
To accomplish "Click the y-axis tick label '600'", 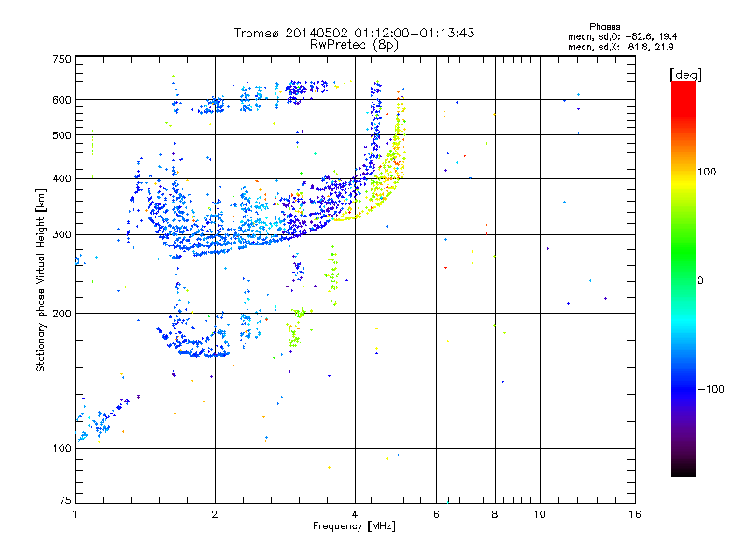I will pos(62,100).
